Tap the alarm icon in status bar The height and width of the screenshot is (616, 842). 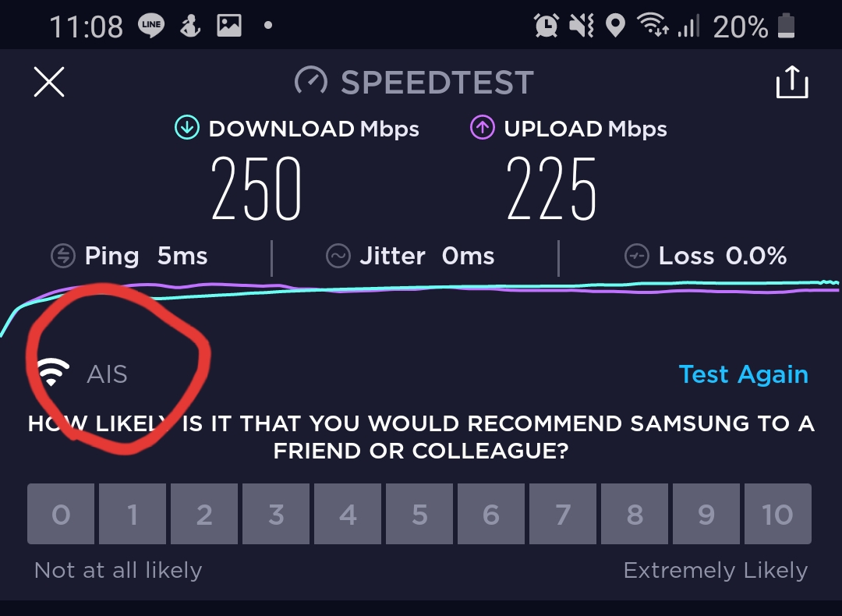[x=546, y=25]
